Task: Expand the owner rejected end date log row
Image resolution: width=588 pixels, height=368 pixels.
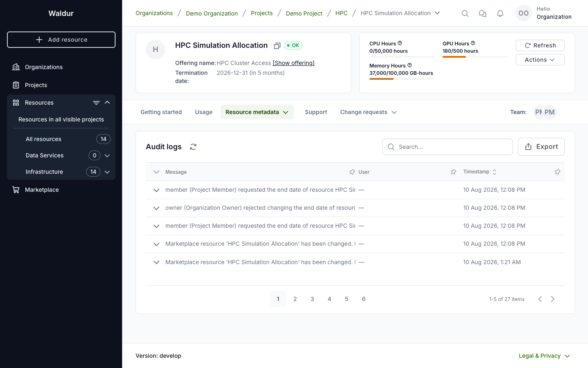Action: coord(156,208)
